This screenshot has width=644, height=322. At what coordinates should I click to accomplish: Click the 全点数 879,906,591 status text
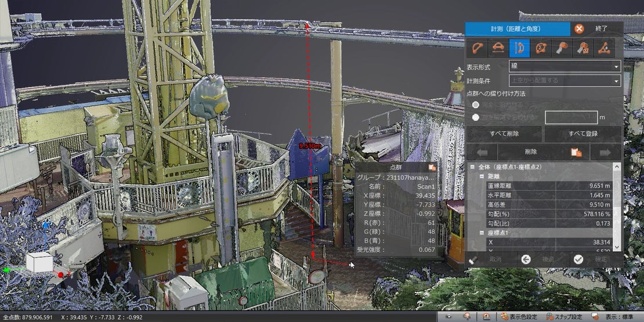coord(28,317)
